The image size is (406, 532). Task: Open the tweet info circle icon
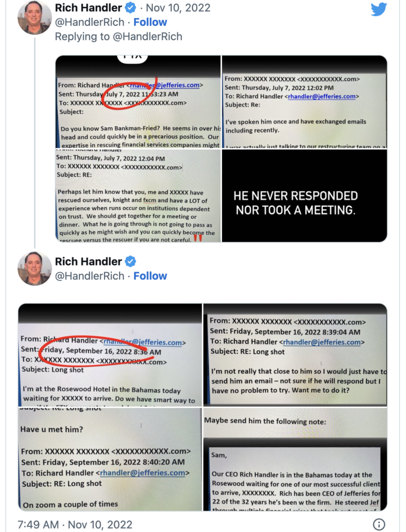(x=379, y=524)
